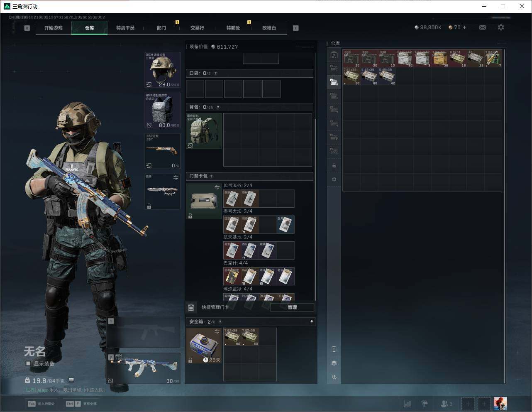Click the 申请入队 link in chat
The width and height of the screenshot is (532, 412).
point(94,390)
